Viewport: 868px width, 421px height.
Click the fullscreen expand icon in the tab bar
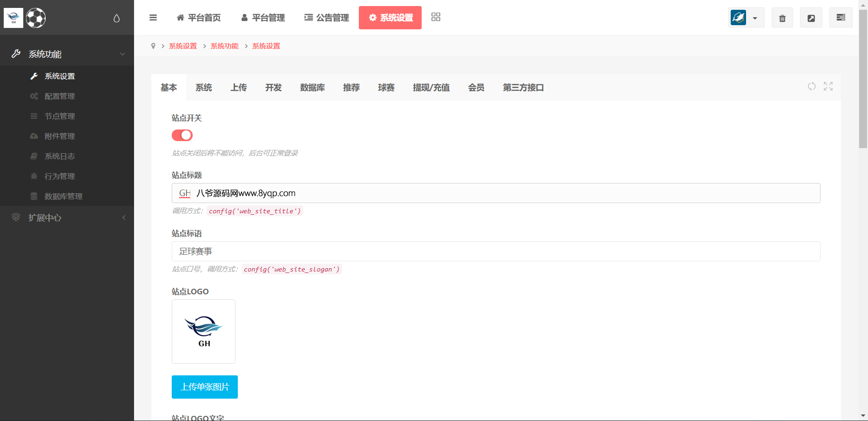click(828, 86)
